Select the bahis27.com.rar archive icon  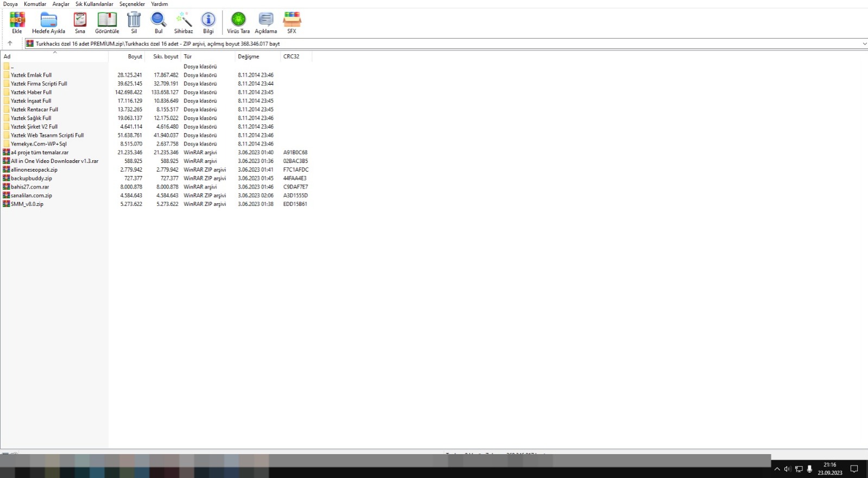[x=7, y=187]
